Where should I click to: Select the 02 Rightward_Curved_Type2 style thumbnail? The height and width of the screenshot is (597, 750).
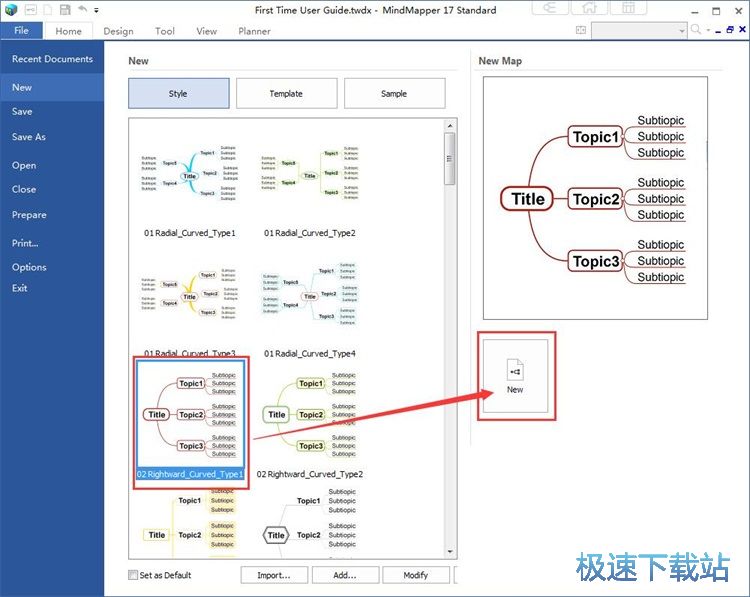[x=309, y=414]
